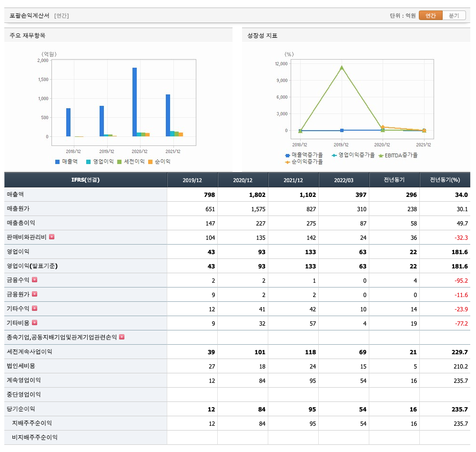Click the 세전계속사업이익 row label
Screen dimensions: 476x452
click(x=30, y=351)
